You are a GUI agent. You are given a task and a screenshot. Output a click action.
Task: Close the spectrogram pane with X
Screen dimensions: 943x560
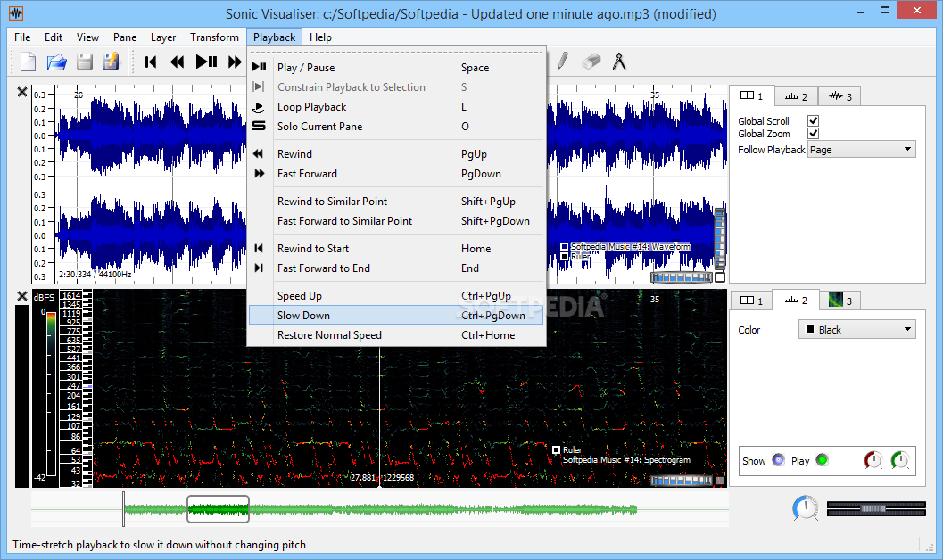22,296
